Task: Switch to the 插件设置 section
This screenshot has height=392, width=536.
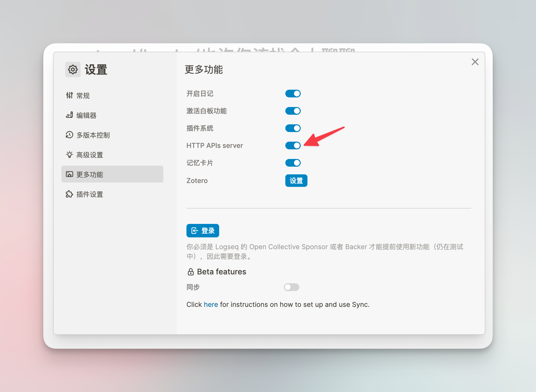Action: [x=89, y=194]
